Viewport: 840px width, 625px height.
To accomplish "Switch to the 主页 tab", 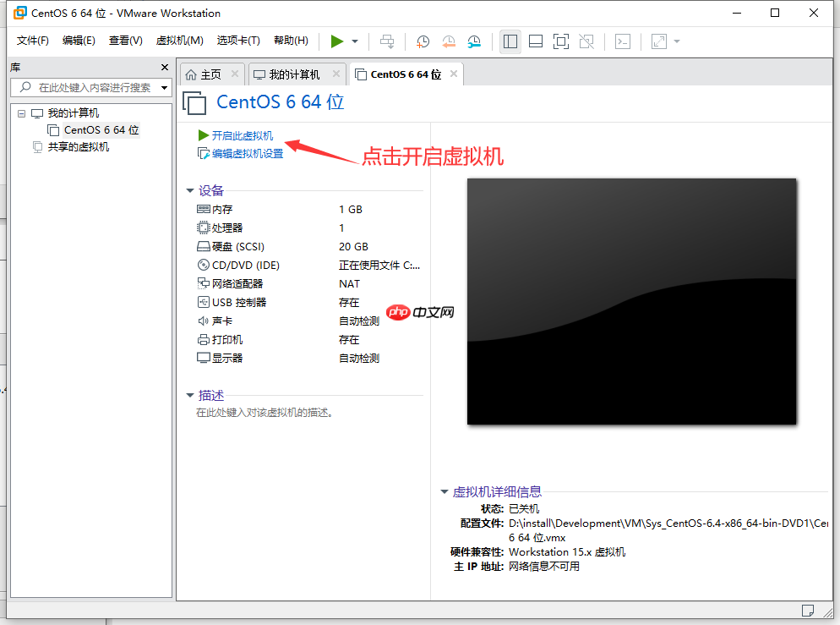I will click(211, 74).
